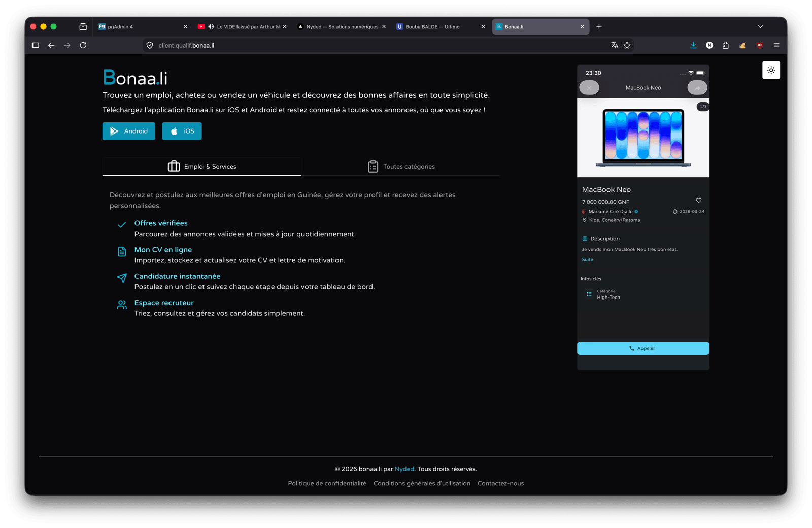This screenshot has height=528, width=812.
Task: Open Politique de confidentialité link
Action: click(x=327, y=483)
